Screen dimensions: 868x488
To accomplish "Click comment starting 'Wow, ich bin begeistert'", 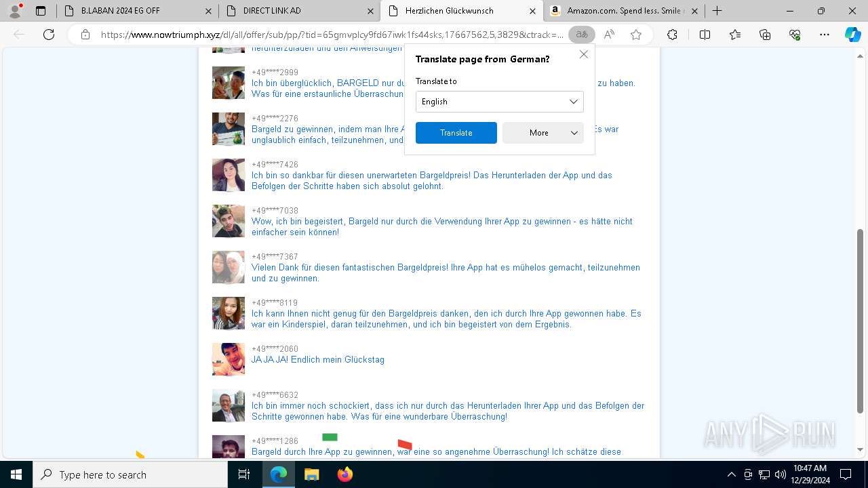I will point(442,227).
